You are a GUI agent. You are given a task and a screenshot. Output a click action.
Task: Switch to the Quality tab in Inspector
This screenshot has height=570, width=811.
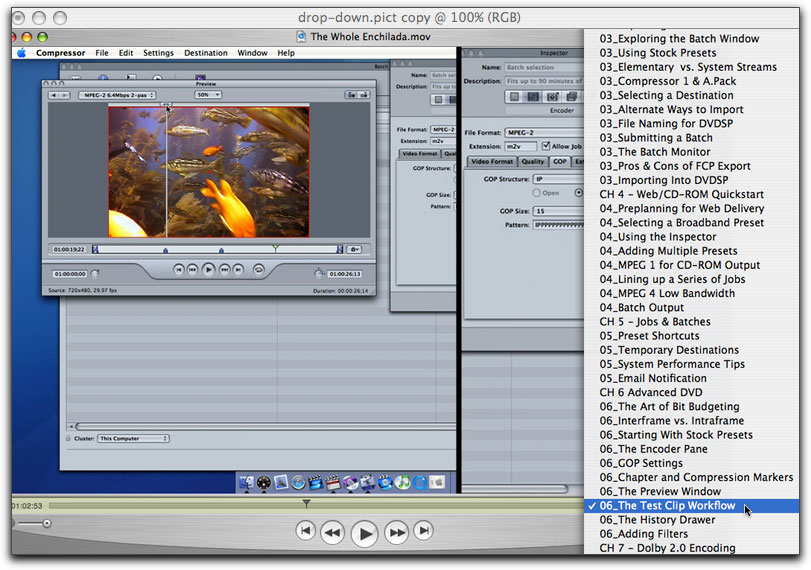point(533,161)
